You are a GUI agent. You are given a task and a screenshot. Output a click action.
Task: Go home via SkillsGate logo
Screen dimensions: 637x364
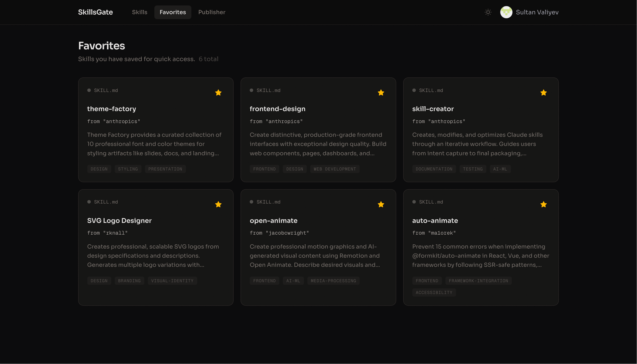95,12
